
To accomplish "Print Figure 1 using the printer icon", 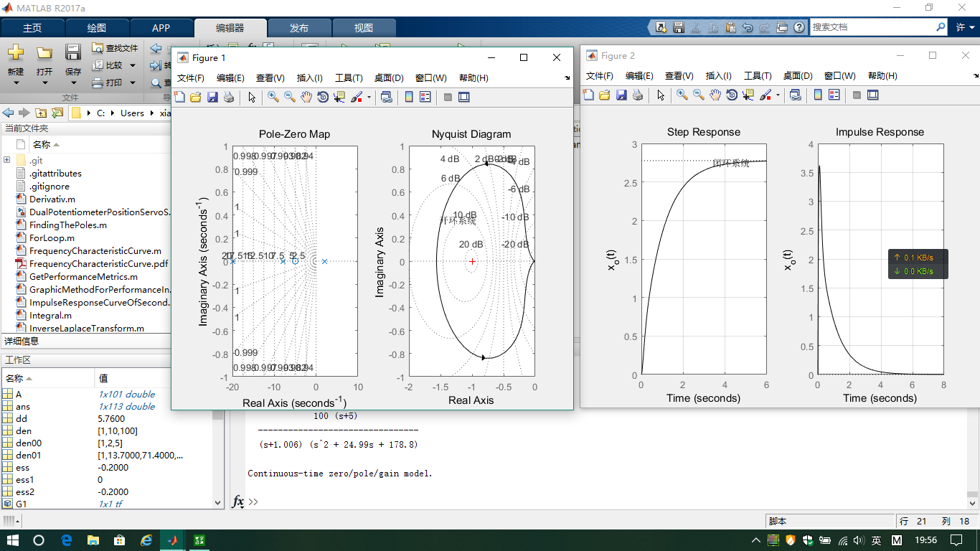I will (x=229, y=97).
